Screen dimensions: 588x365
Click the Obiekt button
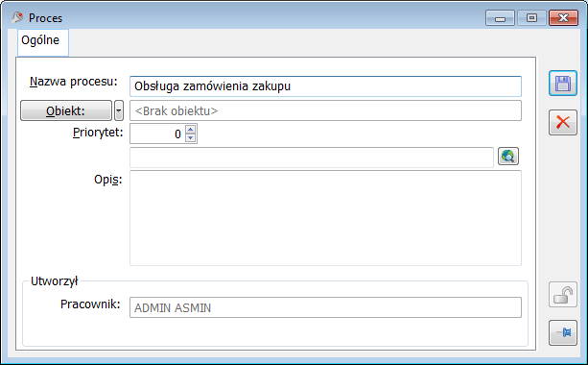(66, 110)
